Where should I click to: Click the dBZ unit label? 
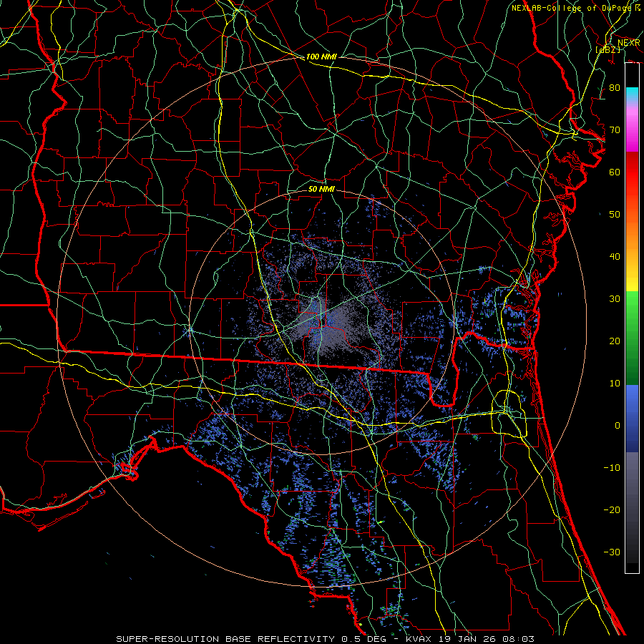pyautogui.click(x=608, y=49)
